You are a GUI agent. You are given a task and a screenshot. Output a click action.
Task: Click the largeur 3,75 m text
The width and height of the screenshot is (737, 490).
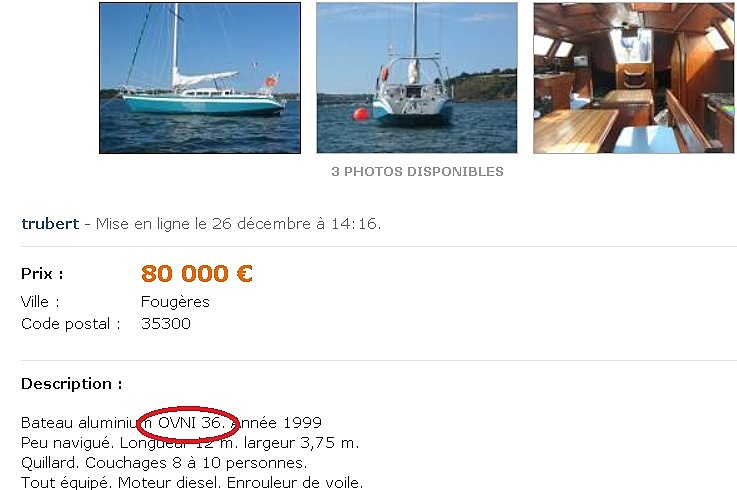301,443
